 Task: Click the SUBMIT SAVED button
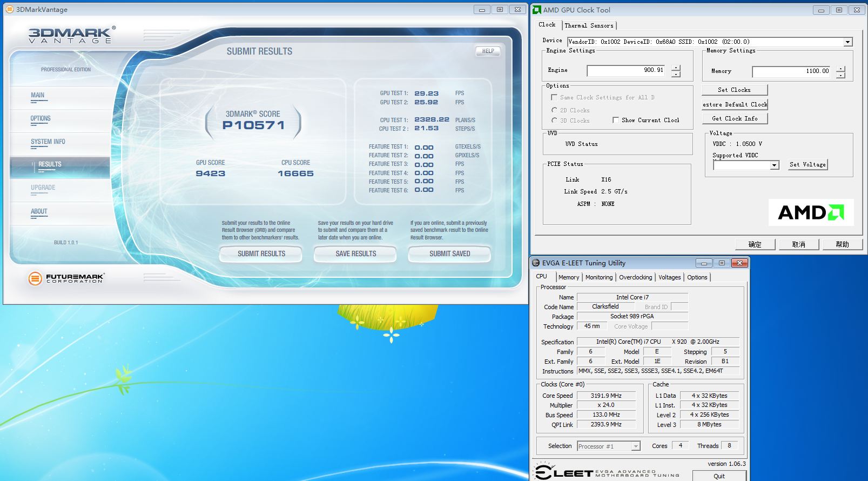point(450,253)
